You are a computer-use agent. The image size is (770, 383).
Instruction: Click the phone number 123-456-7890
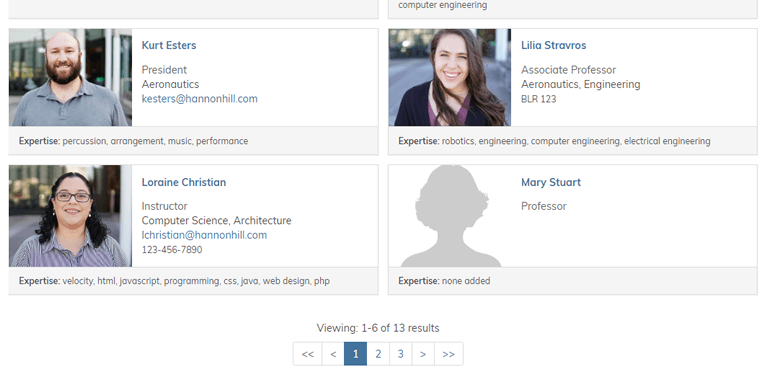(172, 250)
